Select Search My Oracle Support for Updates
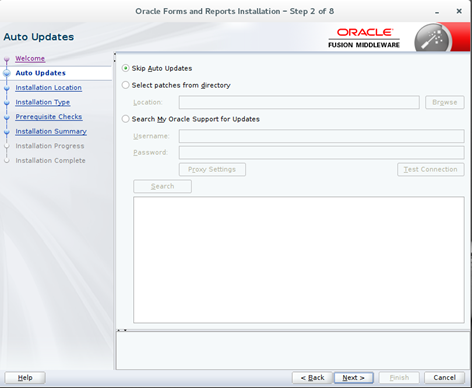 (125, 119)
